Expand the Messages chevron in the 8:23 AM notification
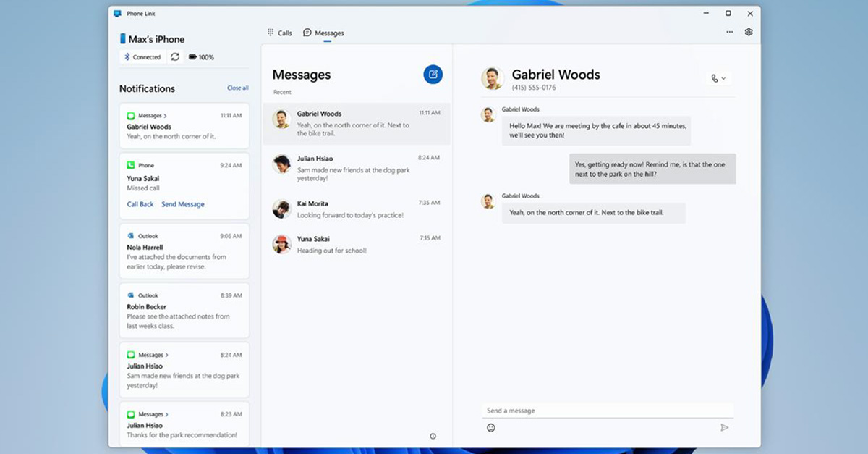This screenshot has width=868, height=454. (x=166, y=414)
